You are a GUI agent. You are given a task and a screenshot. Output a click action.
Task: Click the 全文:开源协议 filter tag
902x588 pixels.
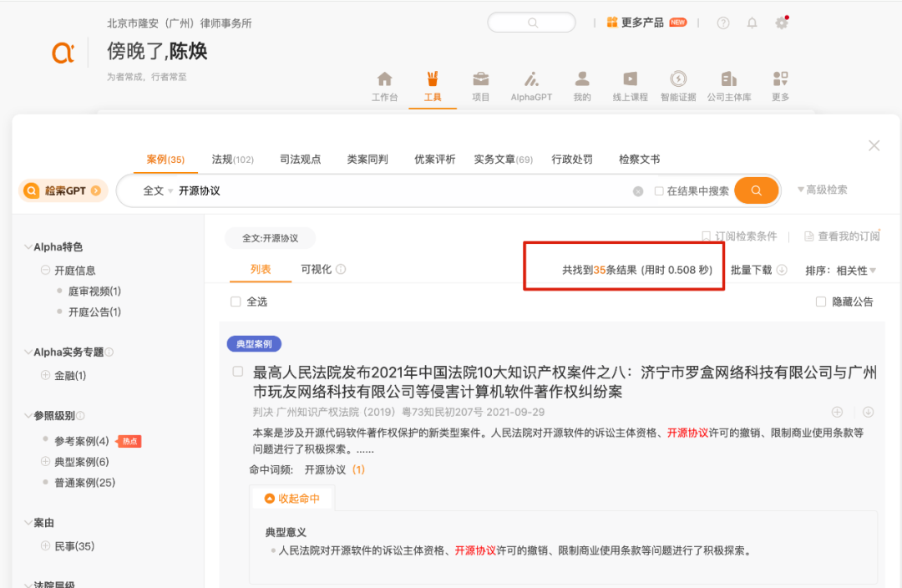270,238
